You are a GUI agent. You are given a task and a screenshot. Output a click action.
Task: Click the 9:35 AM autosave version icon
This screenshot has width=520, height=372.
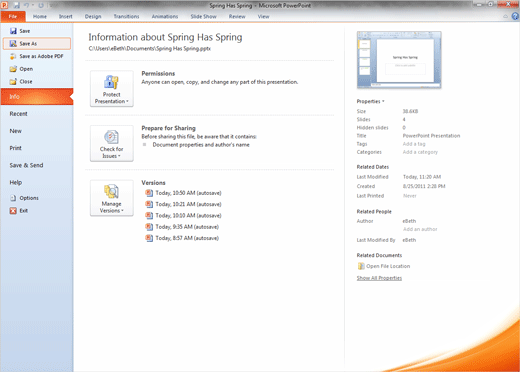149,227
